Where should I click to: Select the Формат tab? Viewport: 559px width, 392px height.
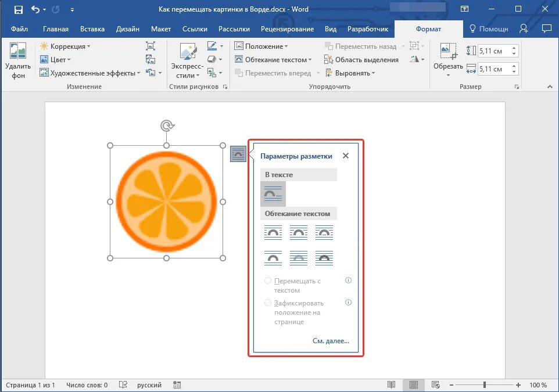(428, 29)
